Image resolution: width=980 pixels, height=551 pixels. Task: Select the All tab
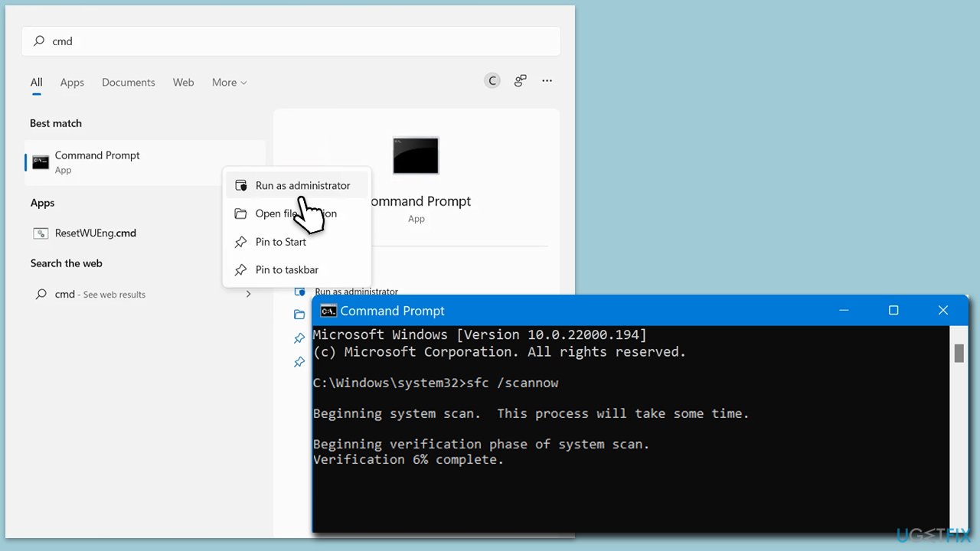coord(36,83)
